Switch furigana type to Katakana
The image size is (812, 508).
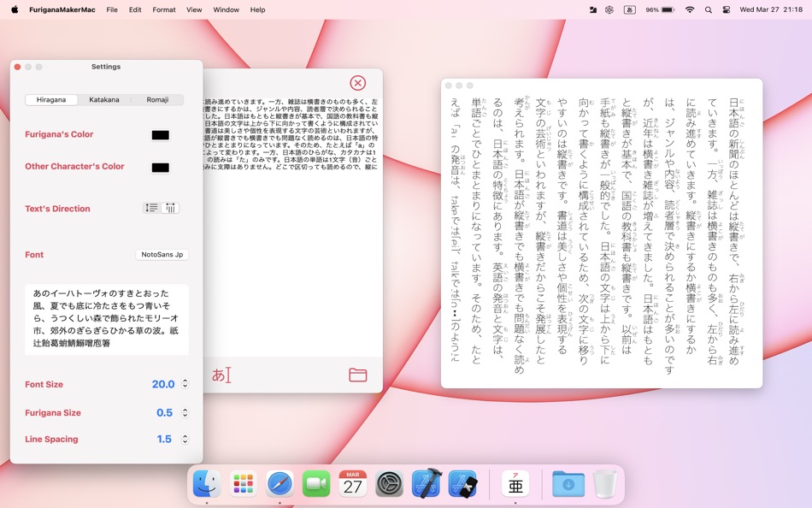click(x=103, y=99)
